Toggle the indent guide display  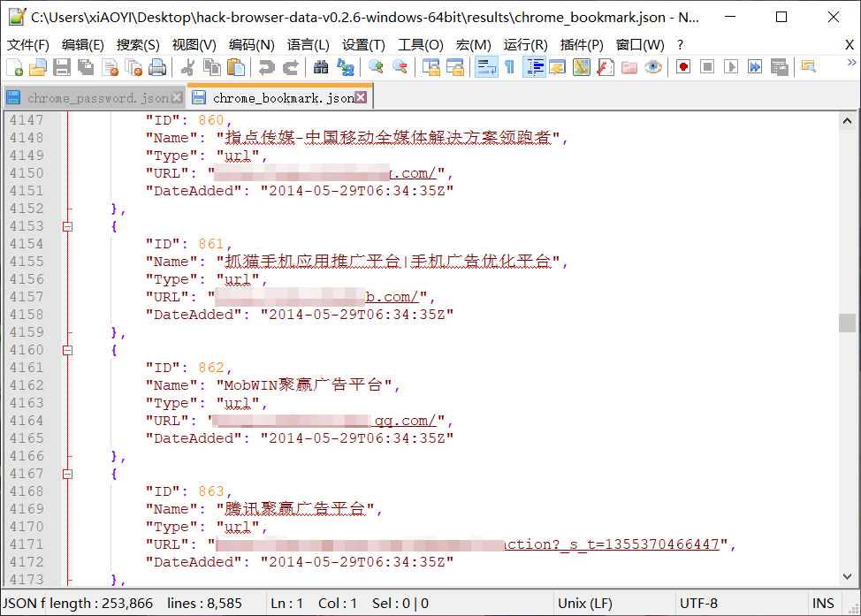pos(534,67)
